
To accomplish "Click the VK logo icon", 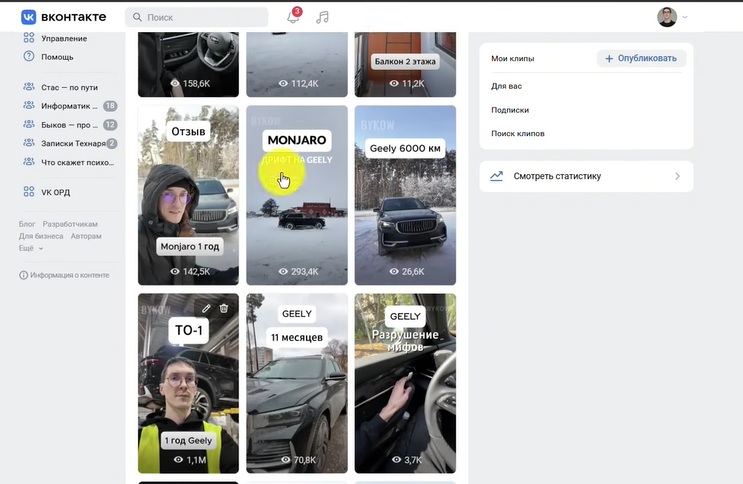I will point(28,17).
